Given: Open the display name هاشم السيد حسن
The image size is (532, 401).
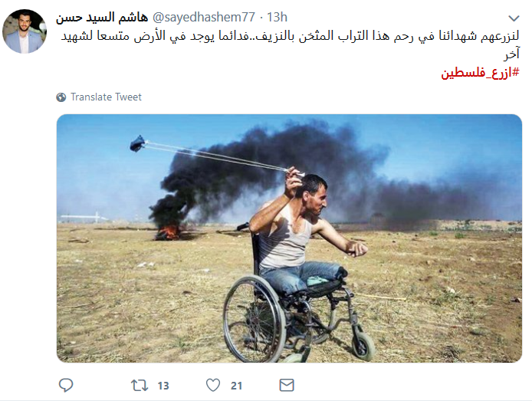Looking at the screenshot, I should pyautogui.click(x=102, y=17).
